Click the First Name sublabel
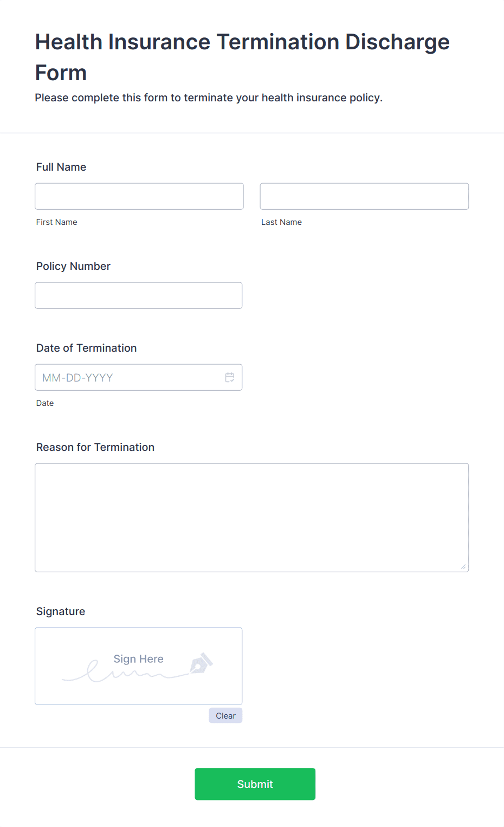 click(x=57, y=222)
